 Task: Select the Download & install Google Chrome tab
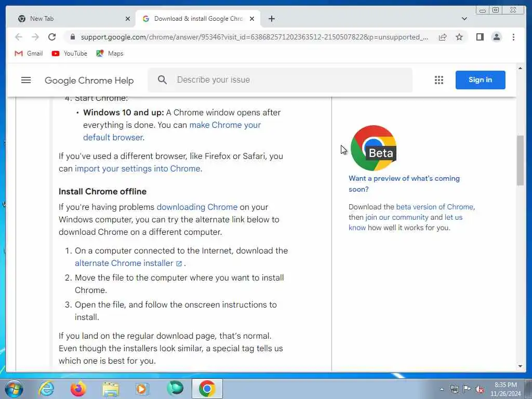198,19
